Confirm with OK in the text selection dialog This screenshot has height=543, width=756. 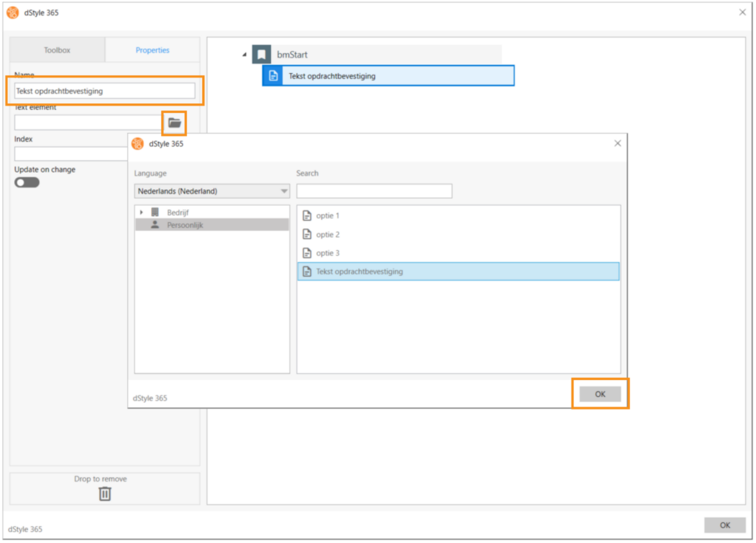click(x=599, y=394)
